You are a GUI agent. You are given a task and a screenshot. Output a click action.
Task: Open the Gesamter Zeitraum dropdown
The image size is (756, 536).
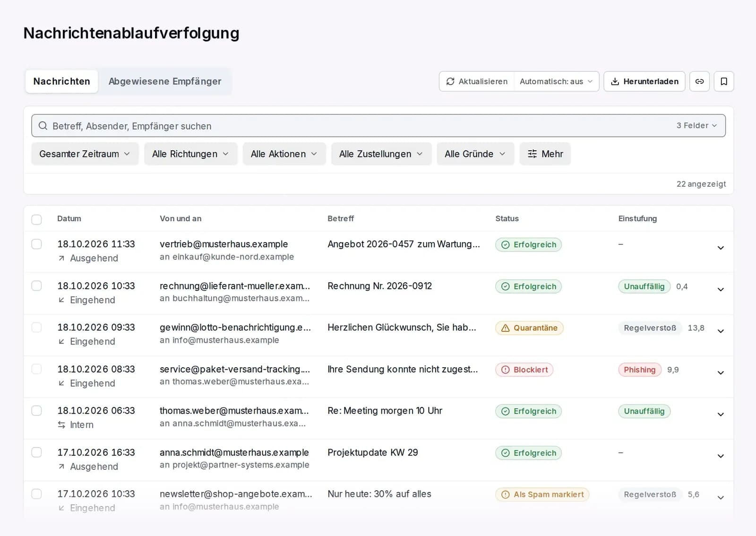tap(85, 154)
